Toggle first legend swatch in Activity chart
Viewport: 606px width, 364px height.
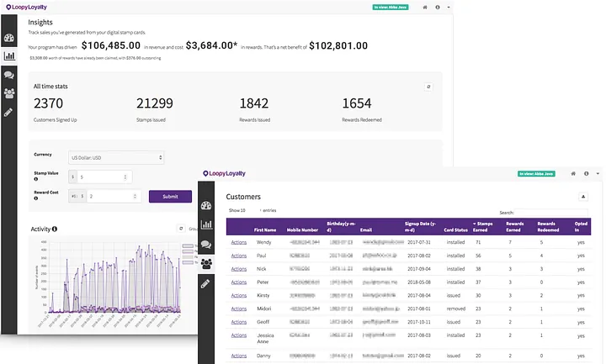tap(188, 245)
